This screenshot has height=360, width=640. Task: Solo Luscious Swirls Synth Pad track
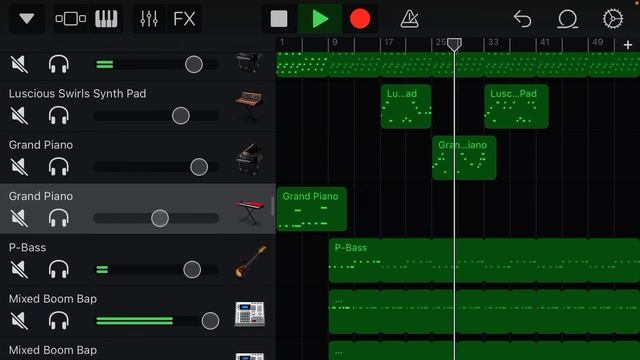(x=59, y=116)
